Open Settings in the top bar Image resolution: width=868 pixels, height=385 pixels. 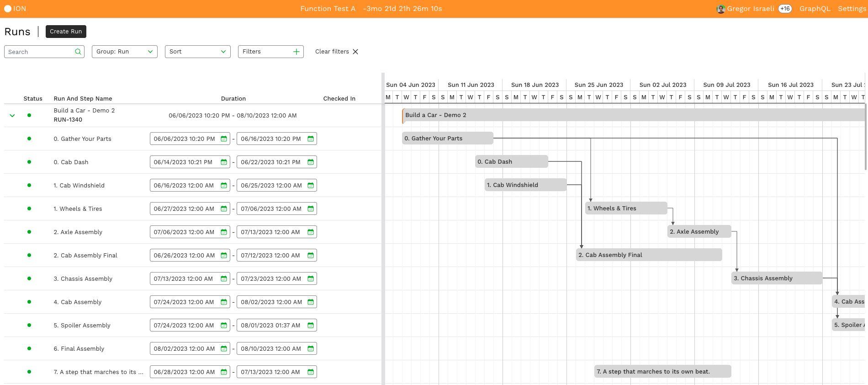point(852,9)
